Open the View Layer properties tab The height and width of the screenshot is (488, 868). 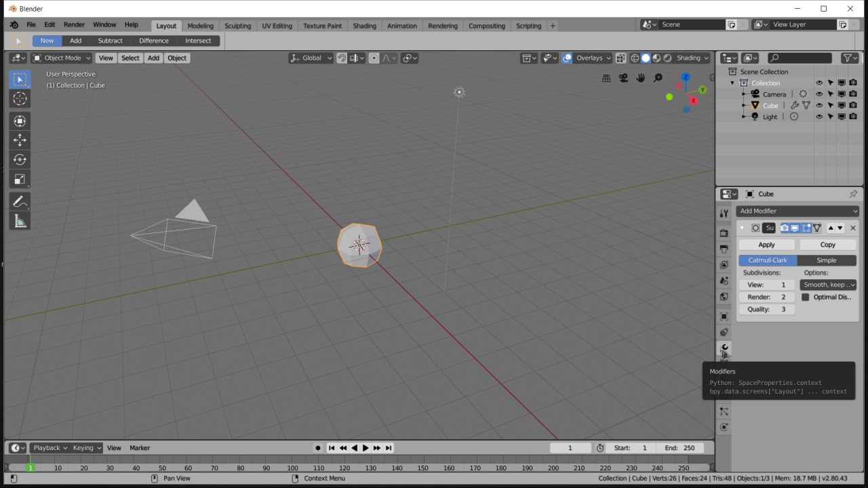(724, 265)
